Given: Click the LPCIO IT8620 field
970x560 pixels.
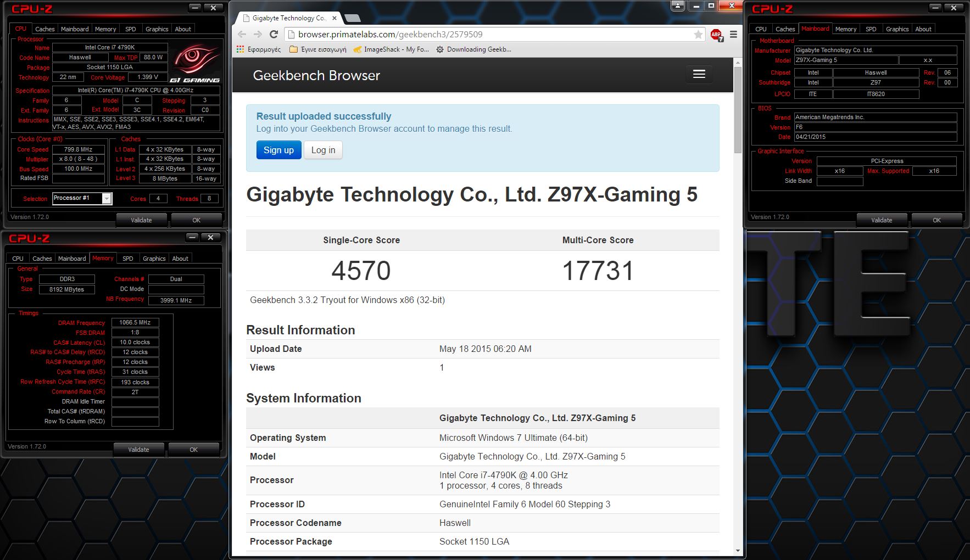Looking at the screenshot, I should tap(876, 94).
